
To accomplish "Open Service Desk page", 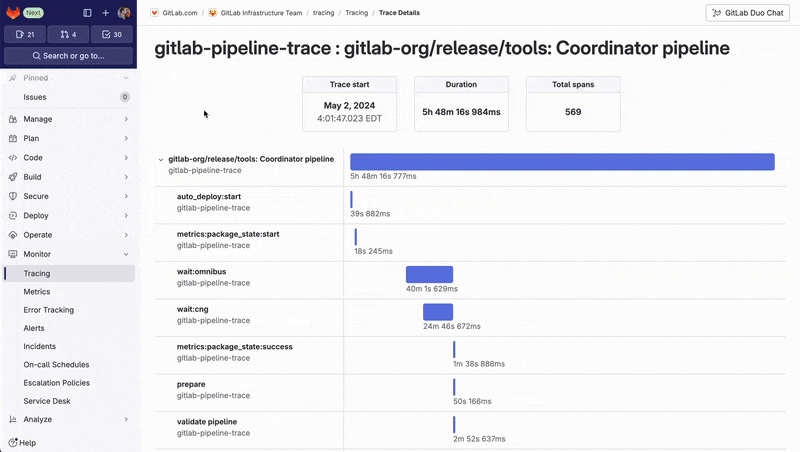I will 69,401.
